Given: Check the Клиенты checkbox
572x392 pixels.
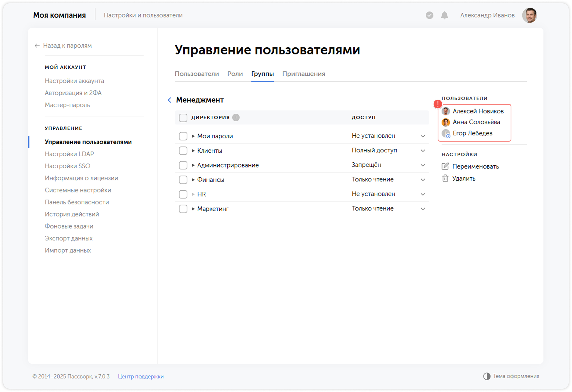Looking at the screenshot, I should pos(183,150).
